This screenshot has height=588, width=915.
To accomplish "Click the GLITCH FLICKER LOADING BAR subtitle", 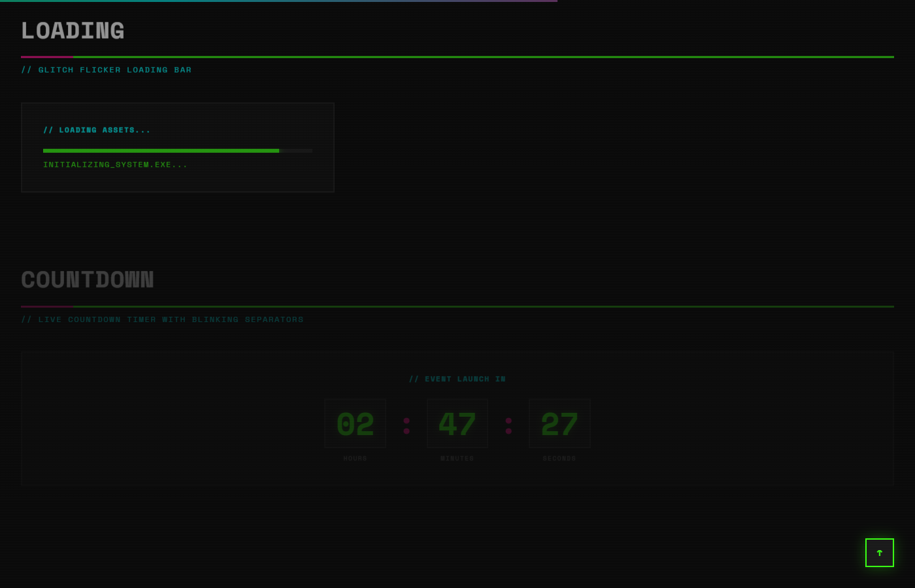I will [x=106, y=70].
